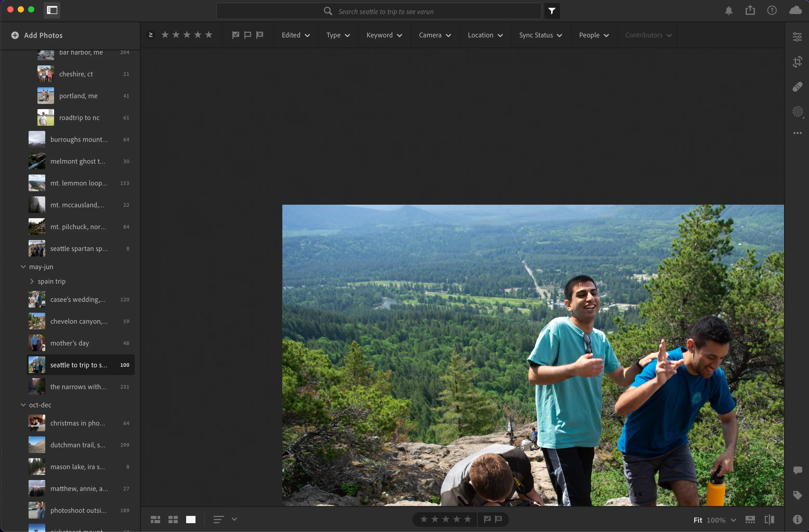This screenshot has width=809, height=532.
Task: Collapse the may-jun folder
Action: 23,267
